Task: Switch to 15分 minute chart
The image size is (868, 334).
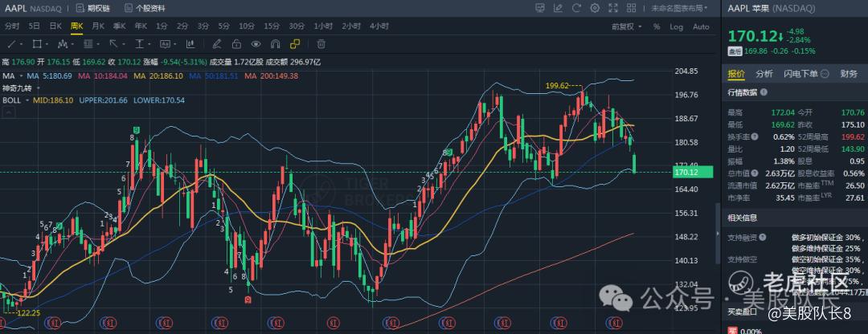Action: [272, 26]
